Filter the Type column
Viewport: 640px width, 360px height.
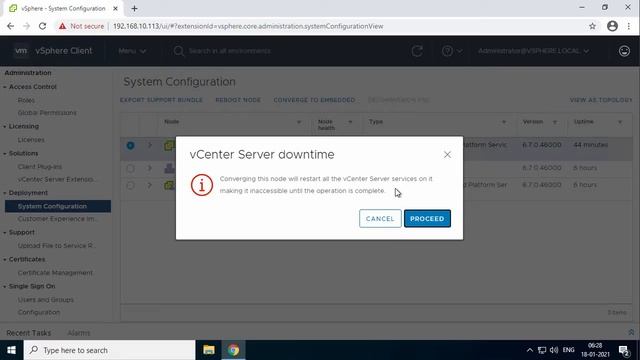504,122
